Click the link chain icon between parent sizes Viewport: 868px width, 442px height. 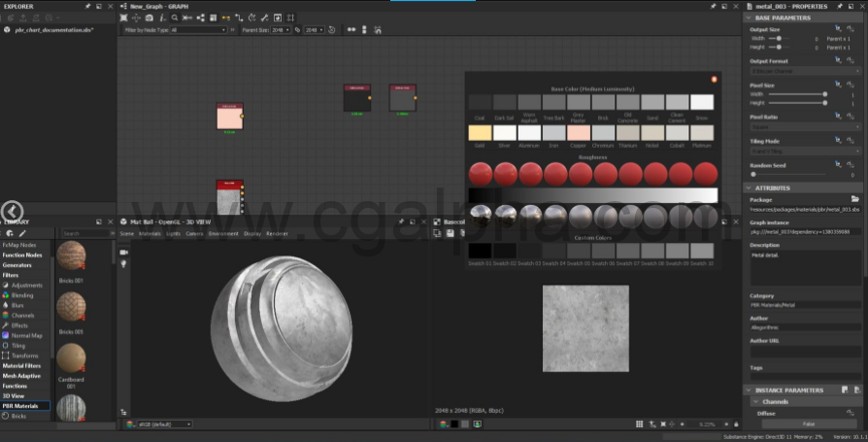click(x=297, y=30)
